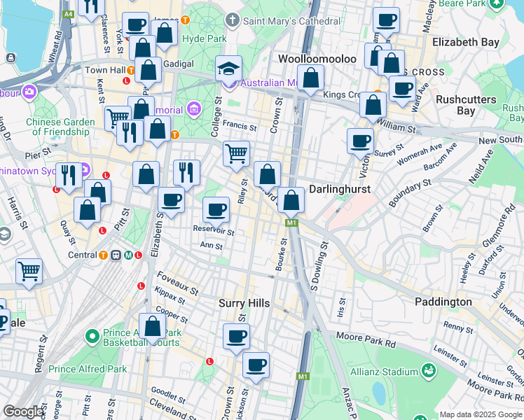Select the A4 route shield
Viewport: 524px width, 420px height.
68,14
